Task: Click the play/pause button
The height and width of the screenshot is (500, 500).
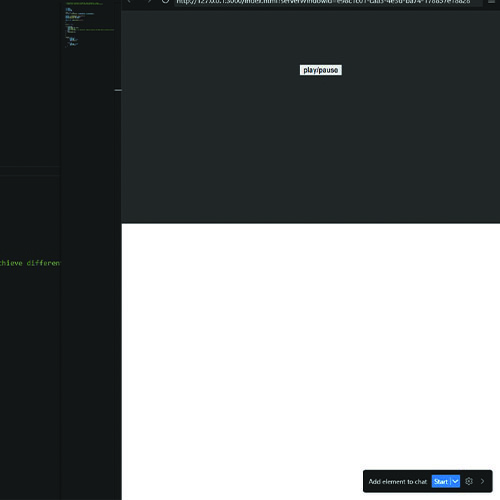Action: point(320,70)
